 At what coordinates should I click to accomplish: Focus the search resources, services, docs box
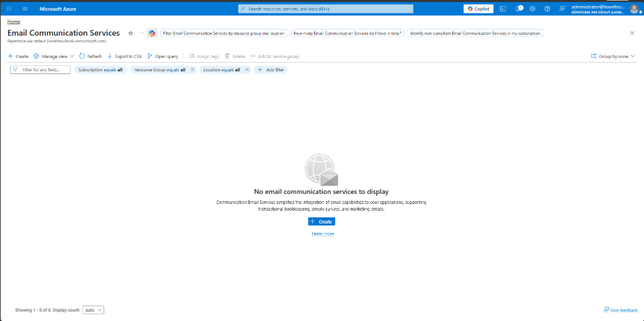pos(326,9)
